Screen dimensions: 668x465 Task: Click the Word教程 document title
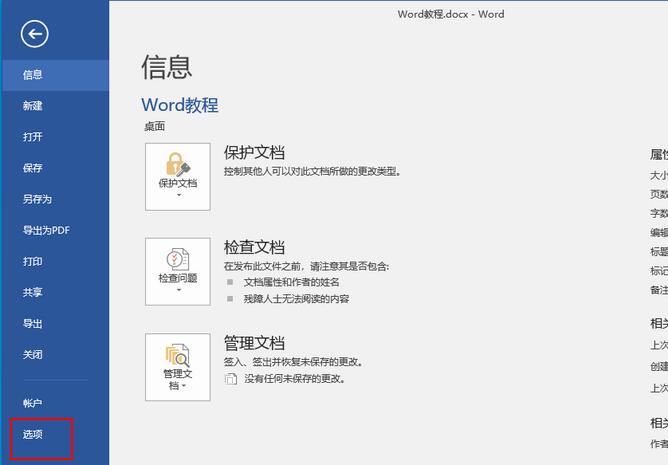(x=180, y=105)
